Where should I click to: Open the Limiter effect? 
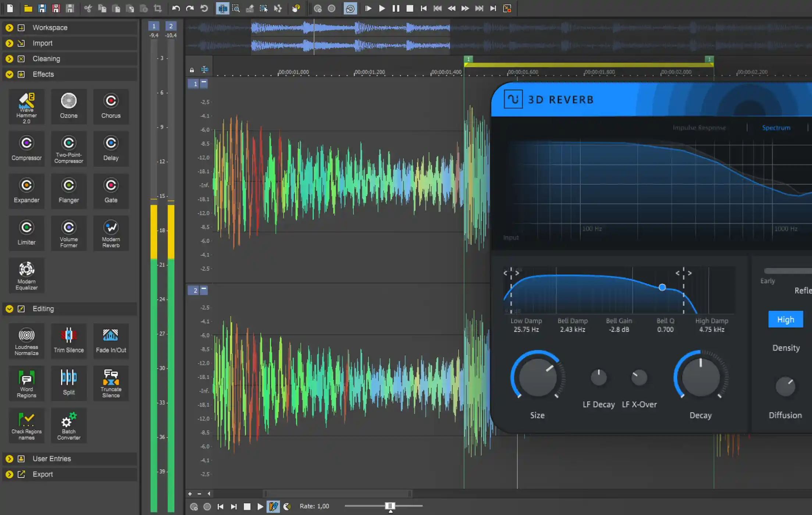click(x=26, y=234)
